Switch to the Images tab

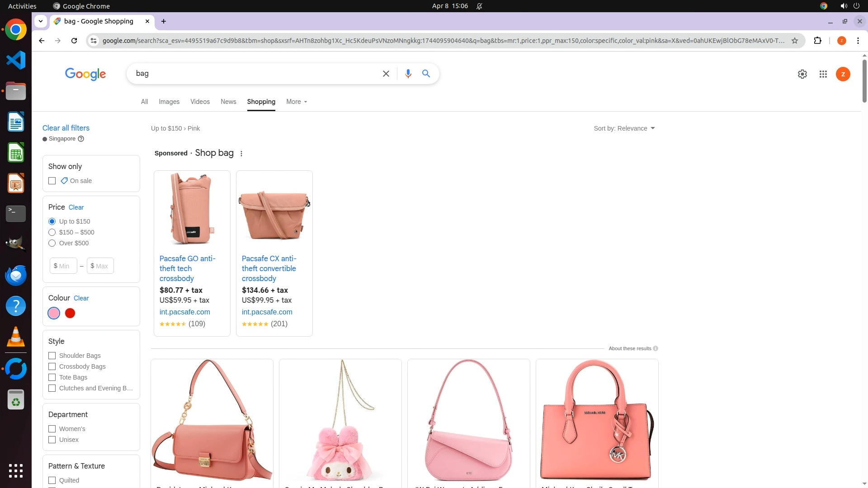click(x=169, y=102)
